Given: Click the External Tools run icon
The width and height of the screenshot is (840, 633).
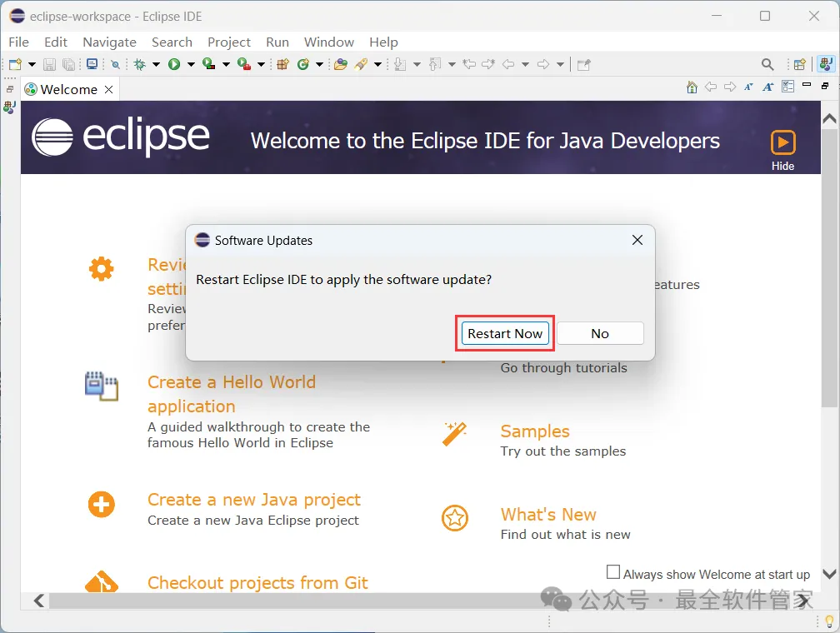Looking at the screenshot, I should pyautogui.click(x=244, y=64).
